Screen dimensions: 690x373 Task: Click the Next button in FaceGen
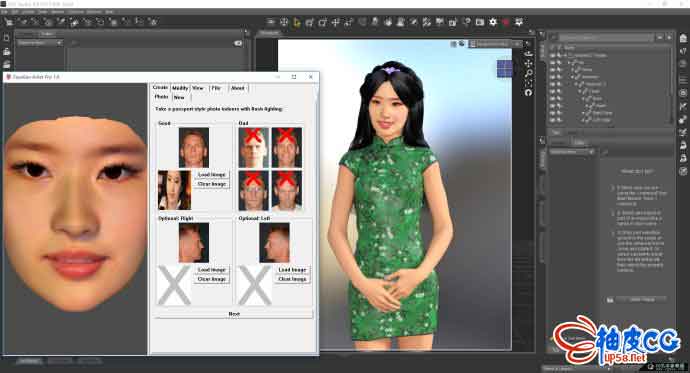[x=234, y=314]
